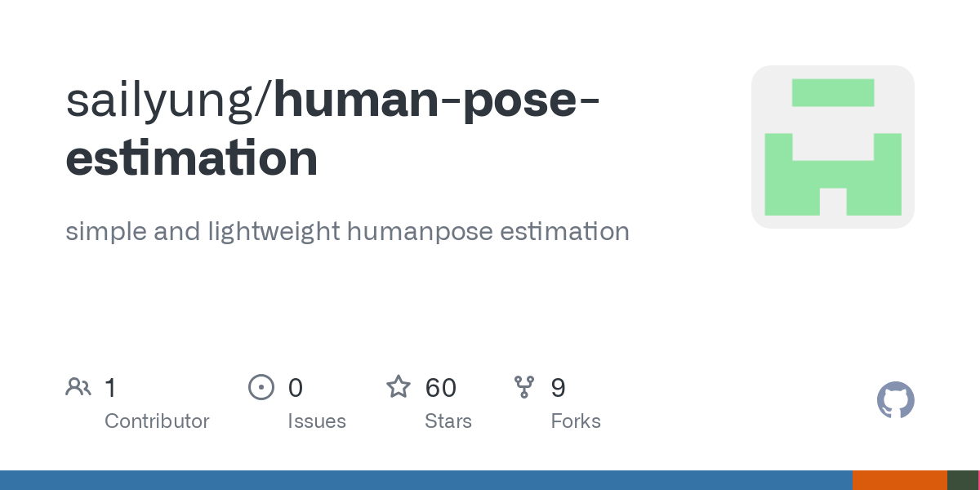Click the Forks label
Viewport: 980px width, 490px height.
(576, 421)
